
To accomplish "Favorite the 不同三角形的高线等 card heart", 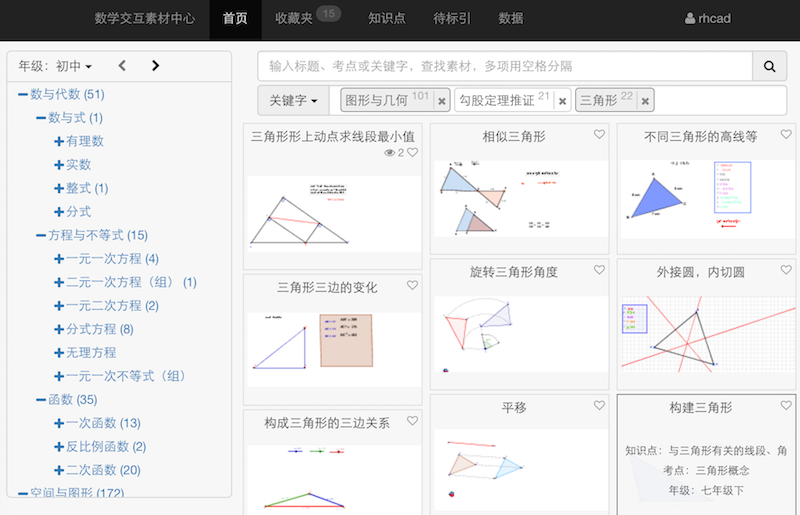I will point(786,135).
